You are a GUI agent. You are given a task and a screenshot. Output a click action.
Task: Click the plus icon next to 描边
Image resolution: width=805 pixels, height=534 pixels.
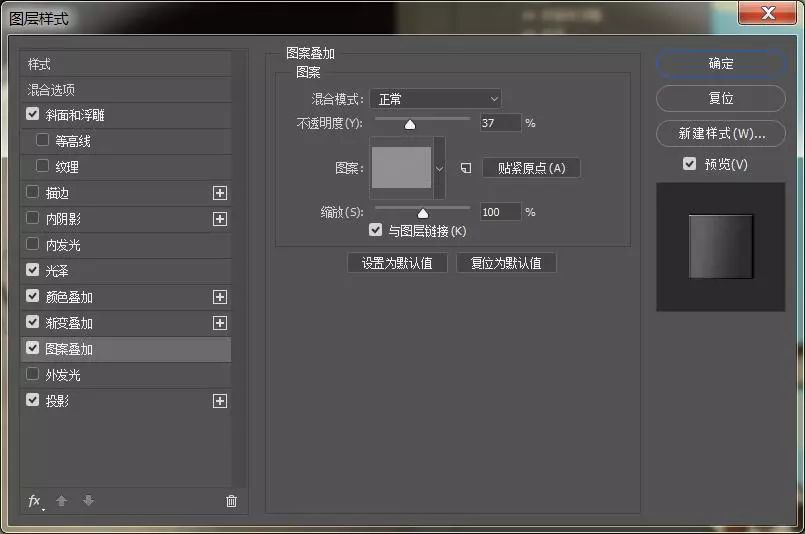[220, 193]
